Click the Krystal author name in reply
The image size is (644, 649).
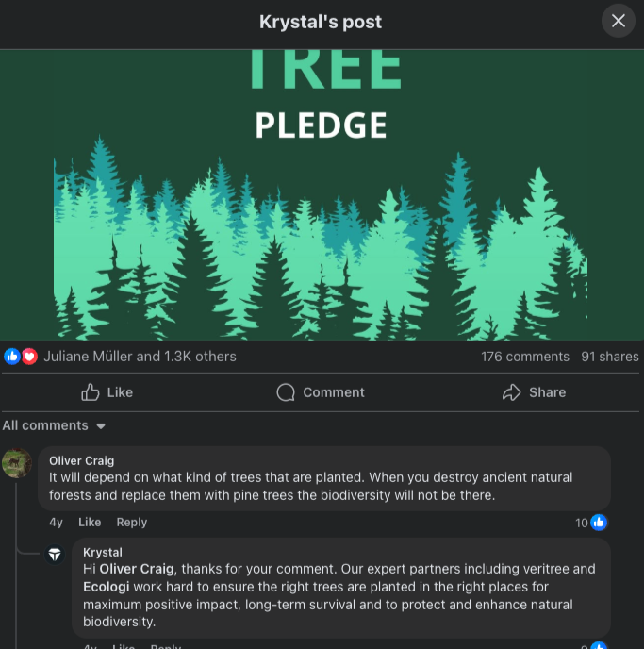[103, 552]
